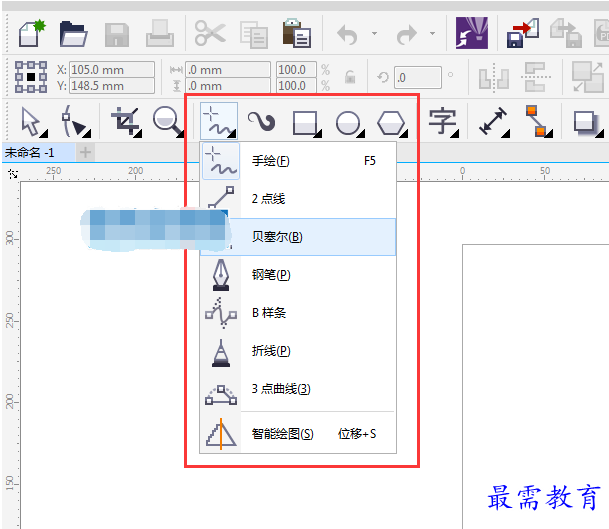Select the Crop tool

(x=126, y=122)
